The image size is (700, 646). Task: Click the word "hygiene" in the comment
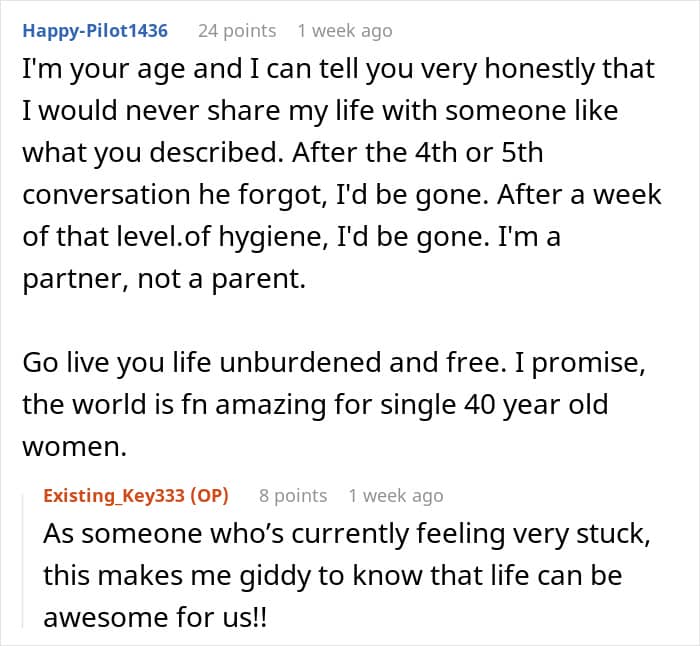coord(270,237)
